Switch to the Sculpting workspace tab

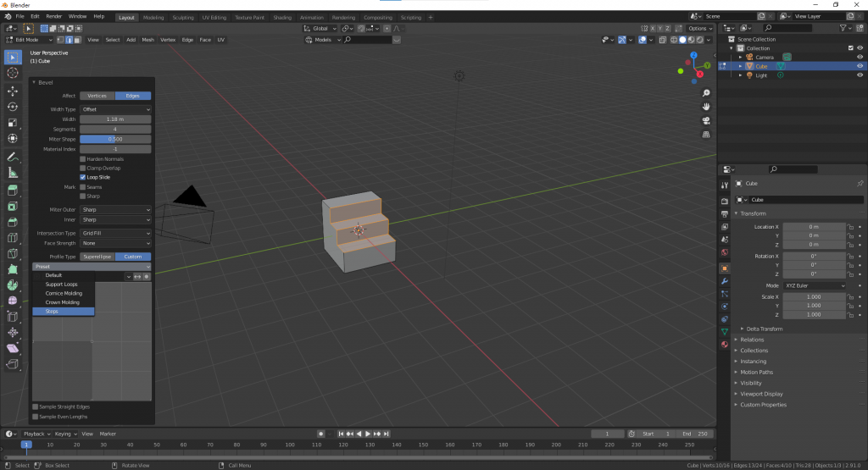coord(183,17)
